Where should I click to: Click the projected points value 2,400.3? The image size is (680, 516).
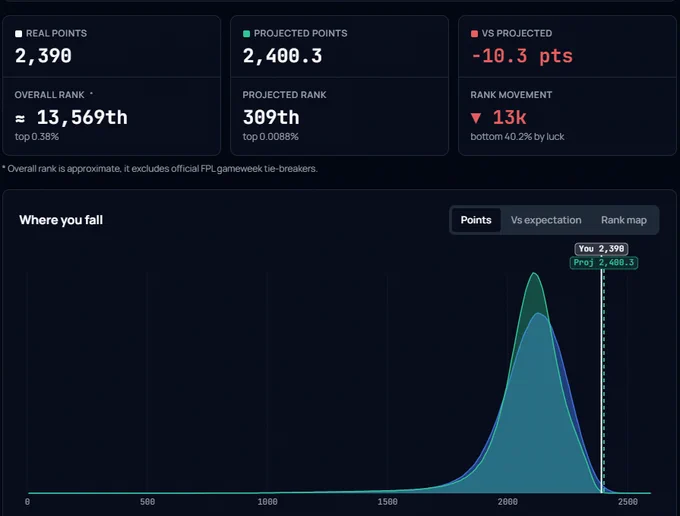click(282, 56)
